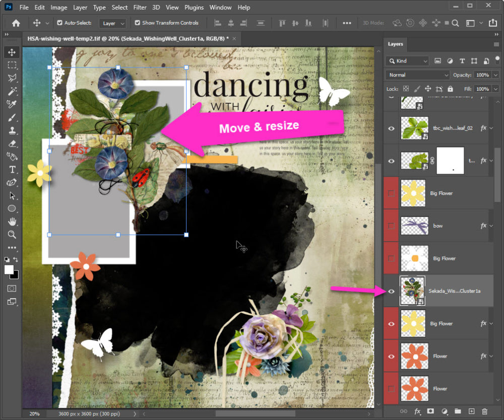Image resolution: width=504 pixels, height=420 pixels.
Task: Select the Eraser tool
Action: click(12, 144)
